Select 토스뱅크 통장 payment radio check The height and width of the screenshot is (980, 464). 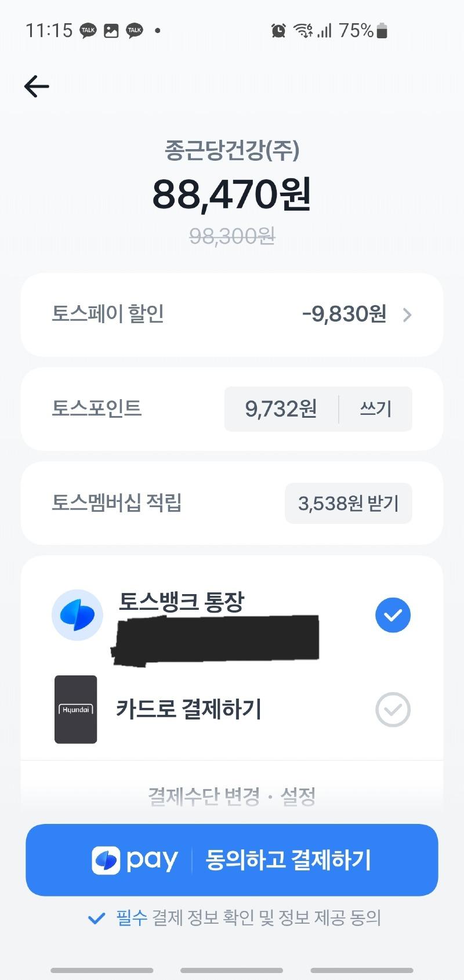click(x=393, y=615)
